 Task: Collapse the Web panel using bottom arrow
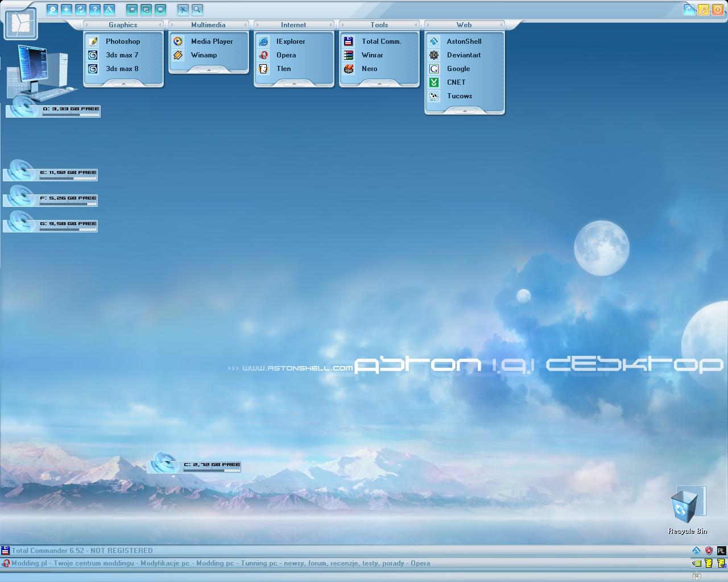coord(465,111)
